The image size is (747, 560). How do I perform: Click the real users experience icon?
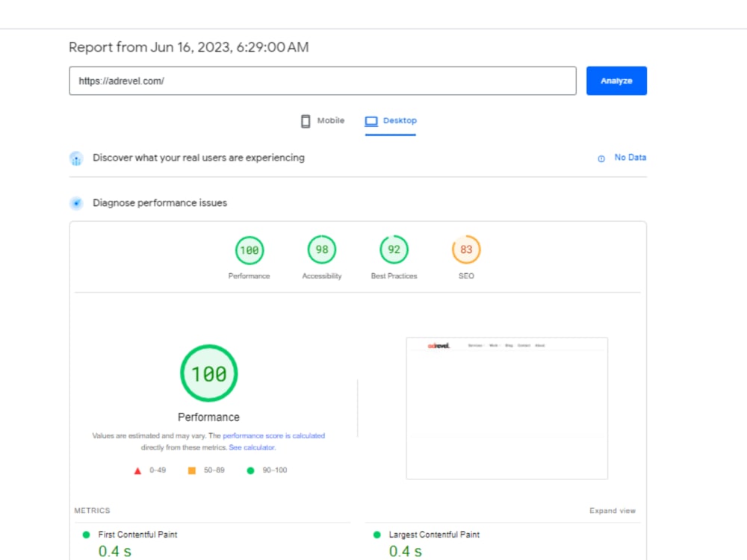[x=76, y=158]
